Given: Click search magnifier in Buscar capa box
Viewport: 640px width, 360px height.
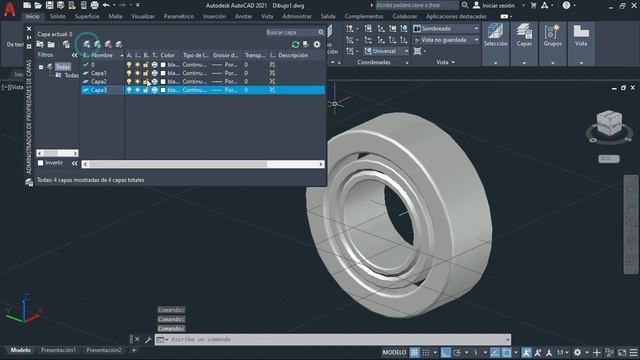Looking at the screenshot, I should click(x=321, y=32).
